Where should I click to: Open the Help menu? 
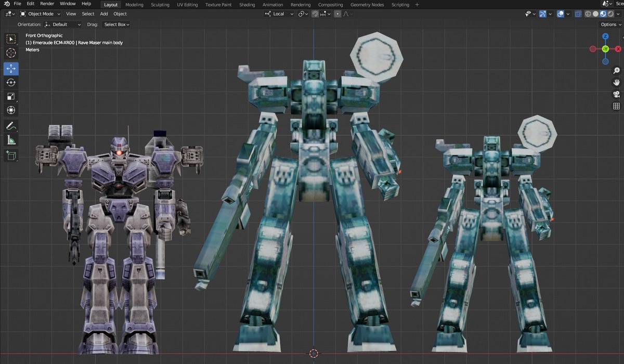86,4
